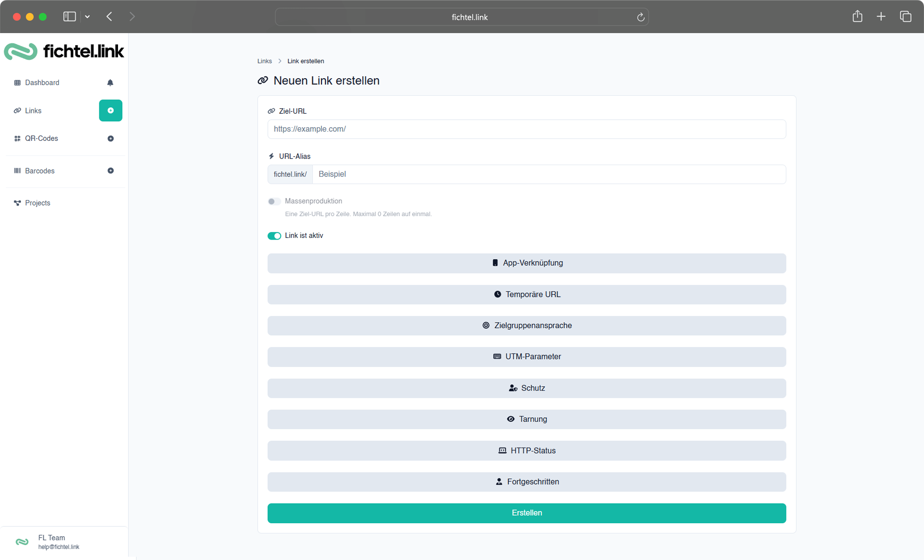Expand the App-Verknüpfung section
This screenshot has width=924, height=560.
pos(526,263)
